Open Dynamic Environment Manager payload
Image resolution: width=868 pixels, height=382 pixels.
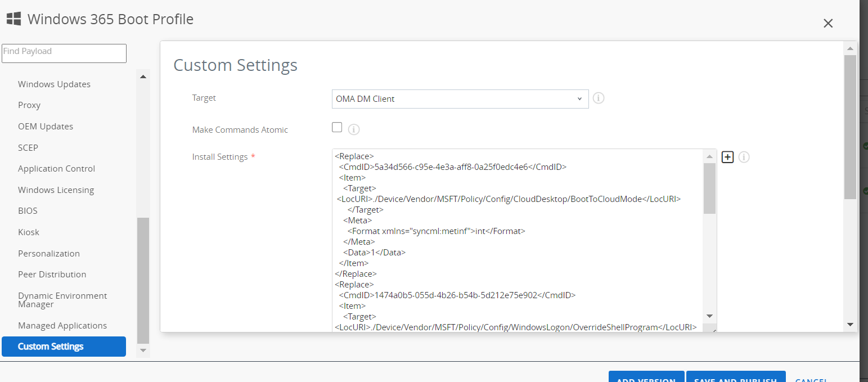[x=62, y=300]
